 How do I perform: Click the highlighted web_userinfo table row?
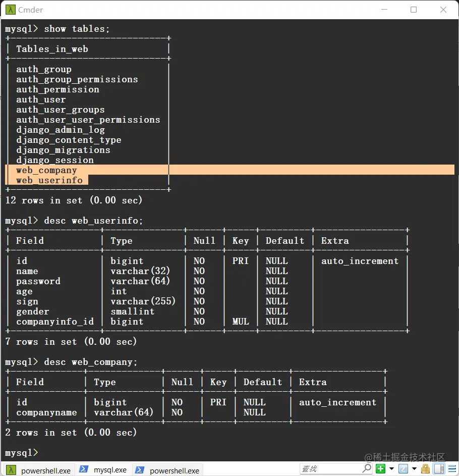point(47,180)
